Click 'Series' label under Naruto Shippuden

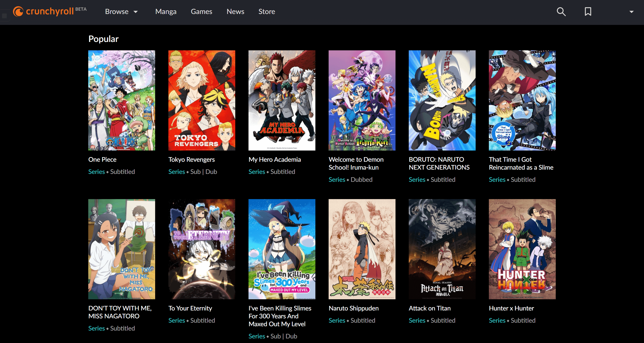click(x=337, y=320)
